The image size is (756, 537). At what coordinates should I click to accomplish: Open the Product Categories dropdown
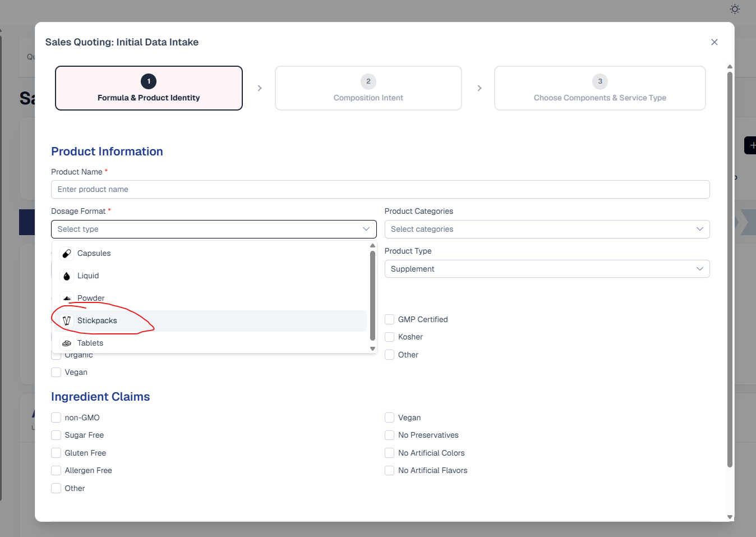click(x=547, y=229)
